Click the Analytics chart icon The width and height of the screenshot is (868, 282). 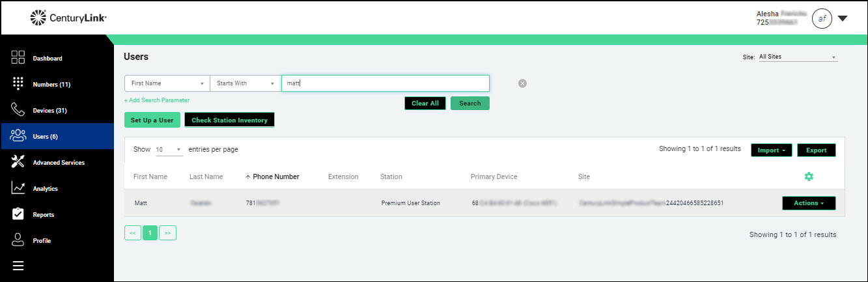pyautogui.click(x=18, y=188)
